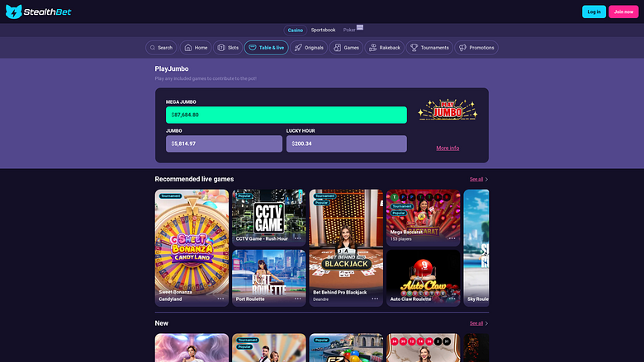Open Sky Roulette game card
The width and height of the screenshot is (644, 362).
(476, 247)
